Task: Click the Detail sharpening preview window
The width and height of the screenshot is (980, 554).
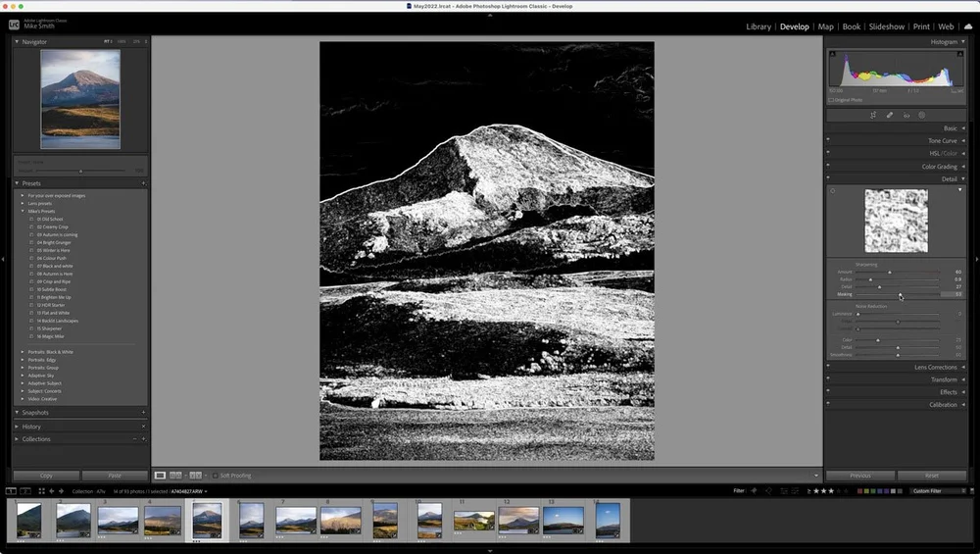Action: click(897, 221)
